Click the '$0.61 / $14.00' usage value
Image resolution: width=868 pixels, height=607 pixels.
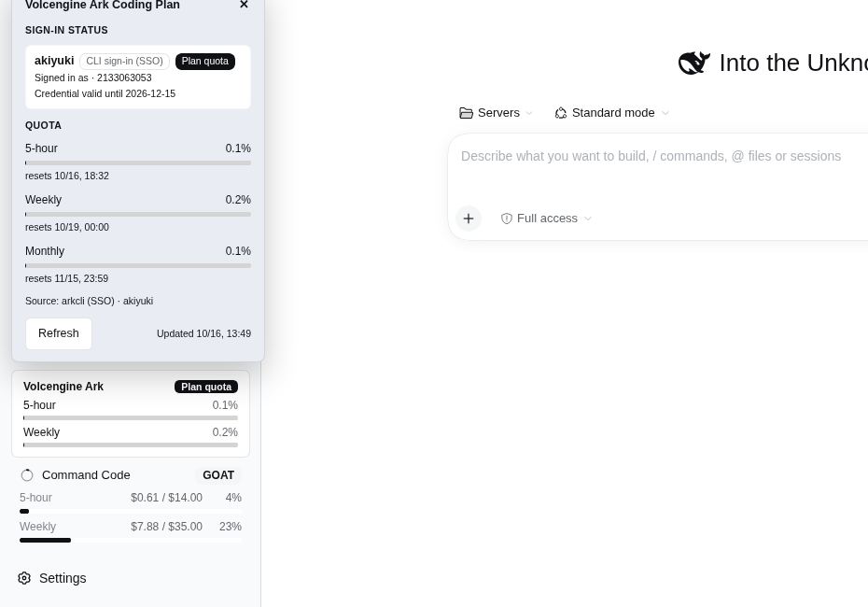(x=167, y=498)
